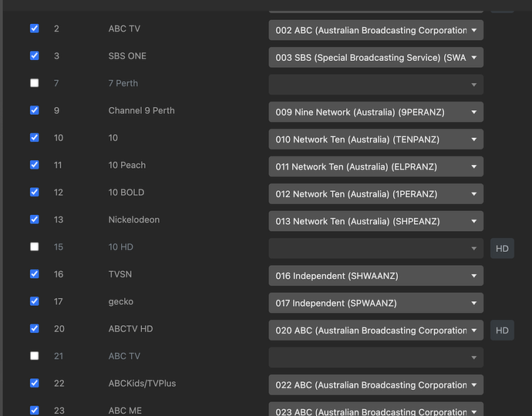Toggle the ABC ME checkbox
Viewport: 532px width, 416px height.
click(34, 411)
